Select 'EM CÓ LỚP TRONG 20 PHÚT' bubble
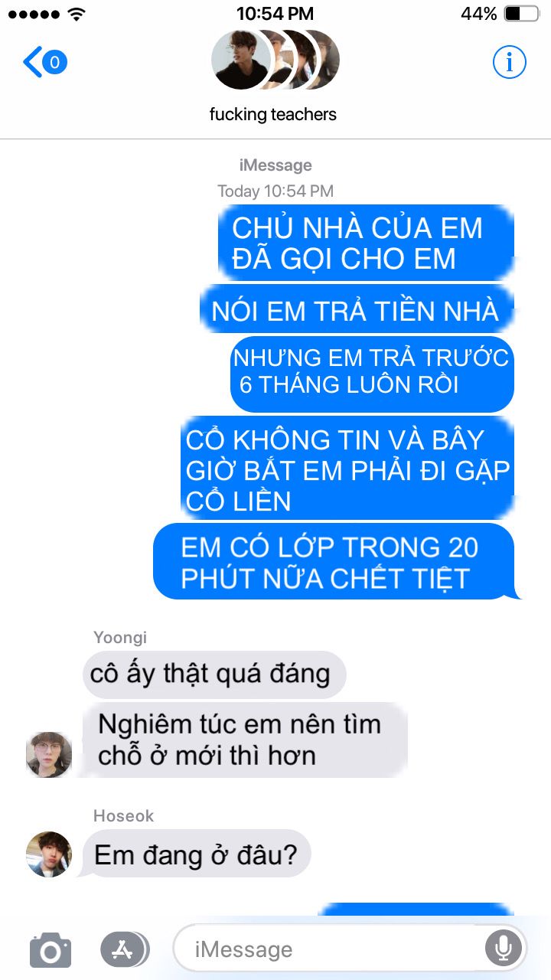 [x=334, y=561]
